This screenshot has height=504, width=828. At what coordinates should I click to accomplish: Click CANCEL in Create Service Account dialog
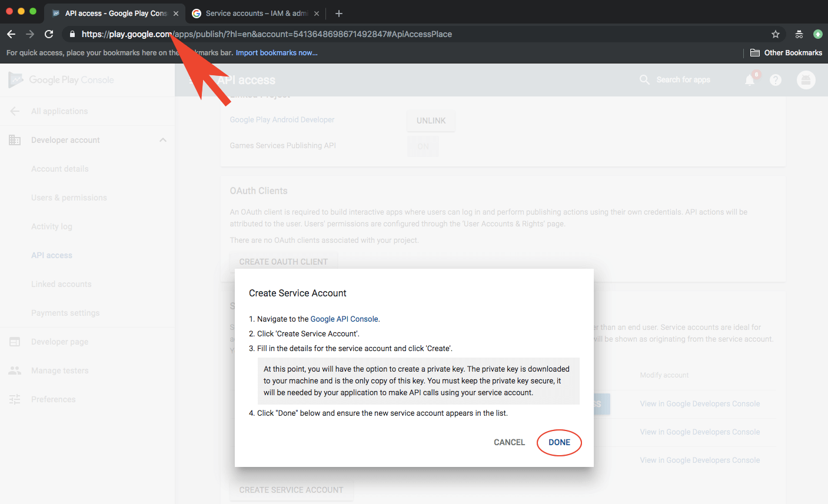click(509, 442)
